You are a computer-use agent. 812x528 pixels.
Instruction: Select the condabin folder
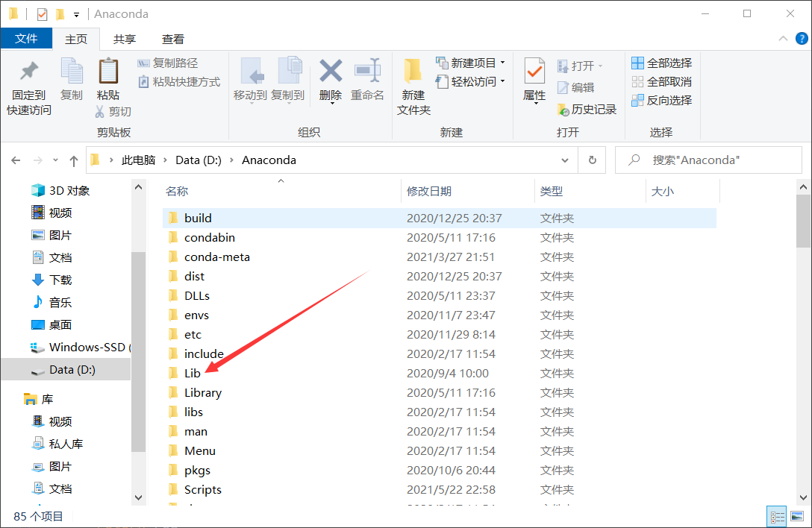[439, 238]
